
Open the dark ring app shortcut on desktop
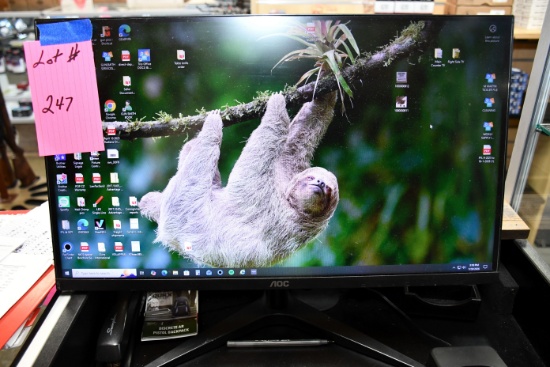tap(68, 247)
